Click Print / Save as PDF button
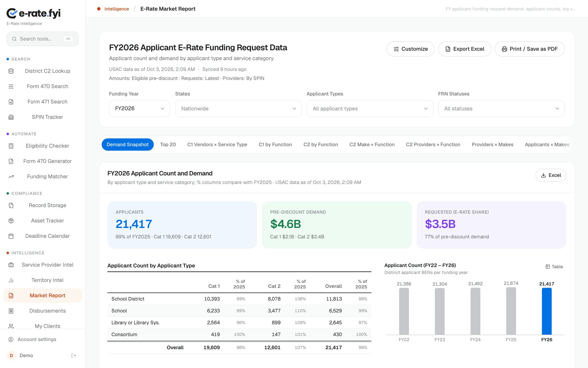The width and height of the screenshot is (588, 368). tap(529, 49)
